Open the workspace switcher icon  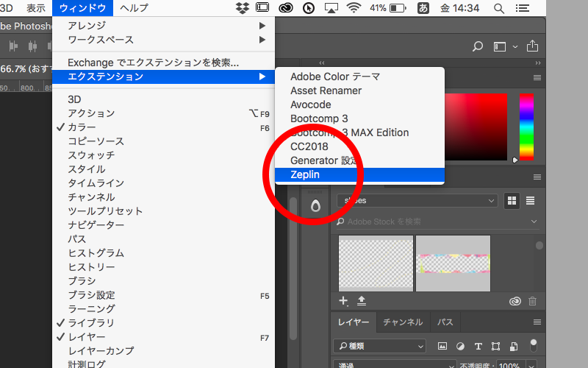[x=500, y=46]
